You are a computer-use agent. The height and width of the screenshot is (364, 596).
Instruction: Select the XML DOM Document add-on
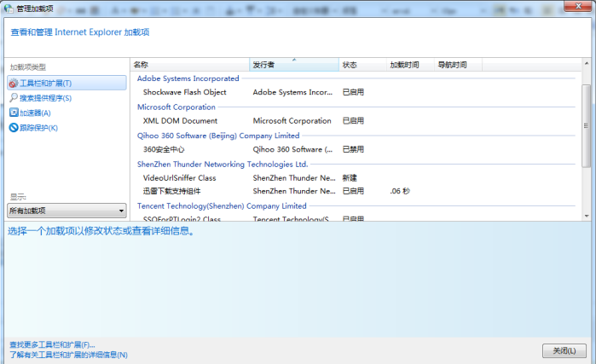pos(180,121)
